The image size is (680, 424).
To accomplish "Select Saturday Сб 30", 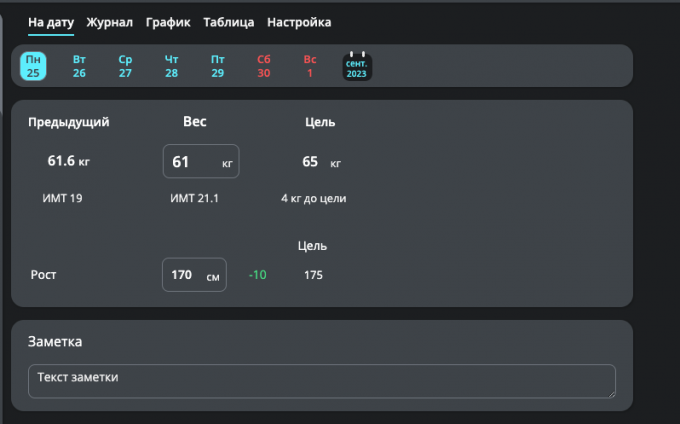I will 264,66.
